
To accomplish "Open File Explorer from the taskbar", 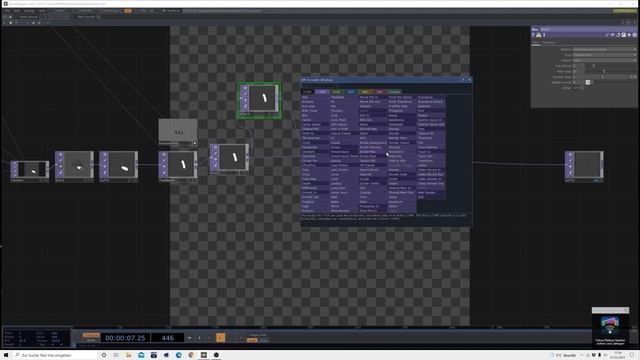I will (129, 355).
